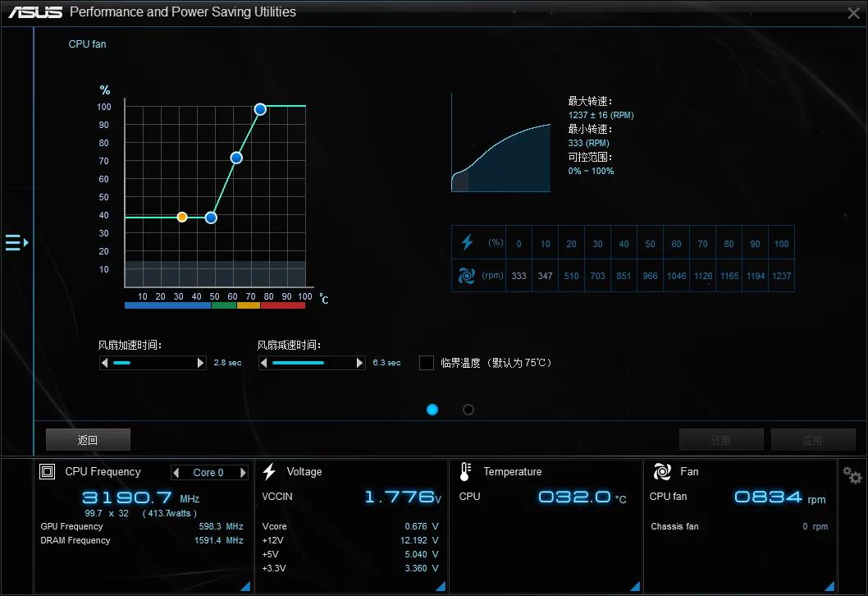Expand the Voltage panel corner arrow
Image resolution: width=868 pixels, height=596 pixels.
point(441,585)
